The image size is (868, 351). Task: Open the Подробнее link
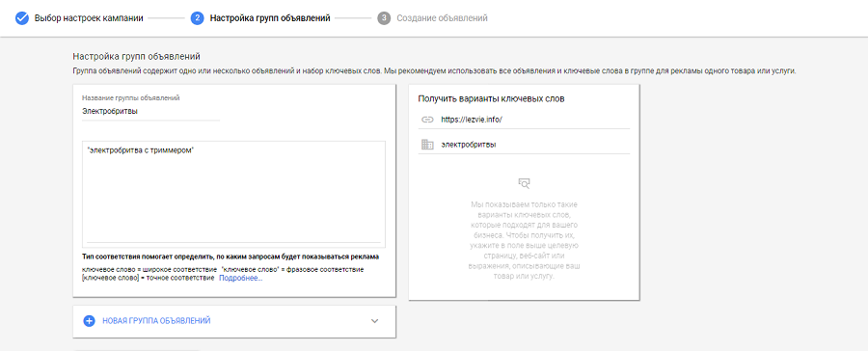pyautogui.click(x=241, y=278)
